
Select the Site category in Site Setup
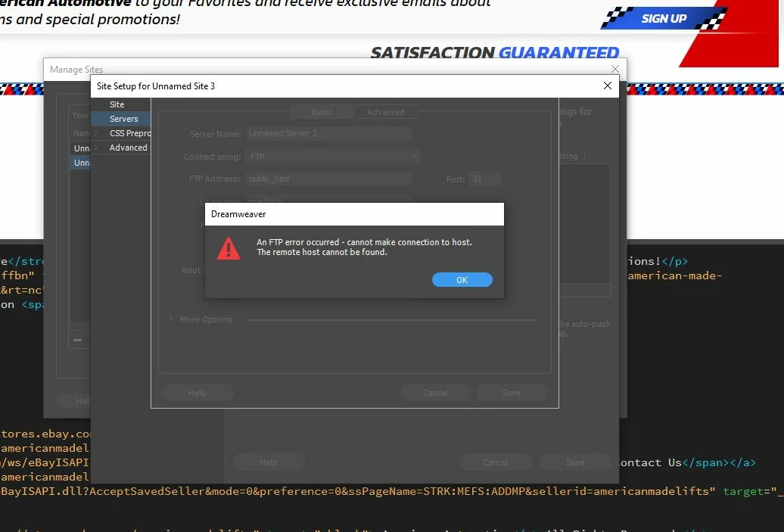tap(117, 104)
